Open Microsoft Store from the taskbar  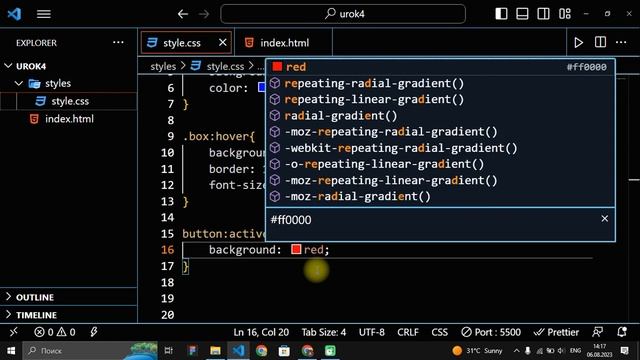284,350
